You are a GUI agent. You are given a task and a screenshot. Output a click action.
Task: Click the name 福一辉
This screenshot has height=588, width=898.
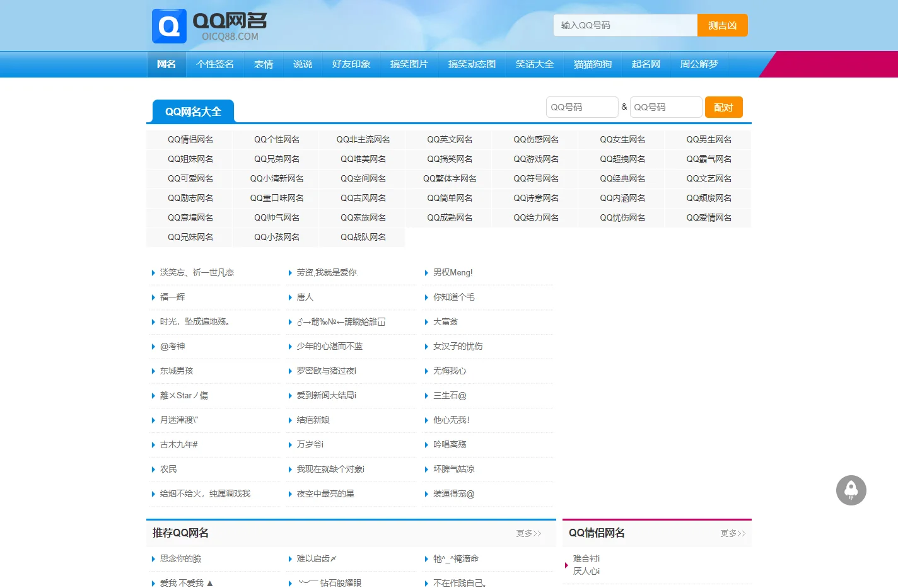[x=172, y=297]
